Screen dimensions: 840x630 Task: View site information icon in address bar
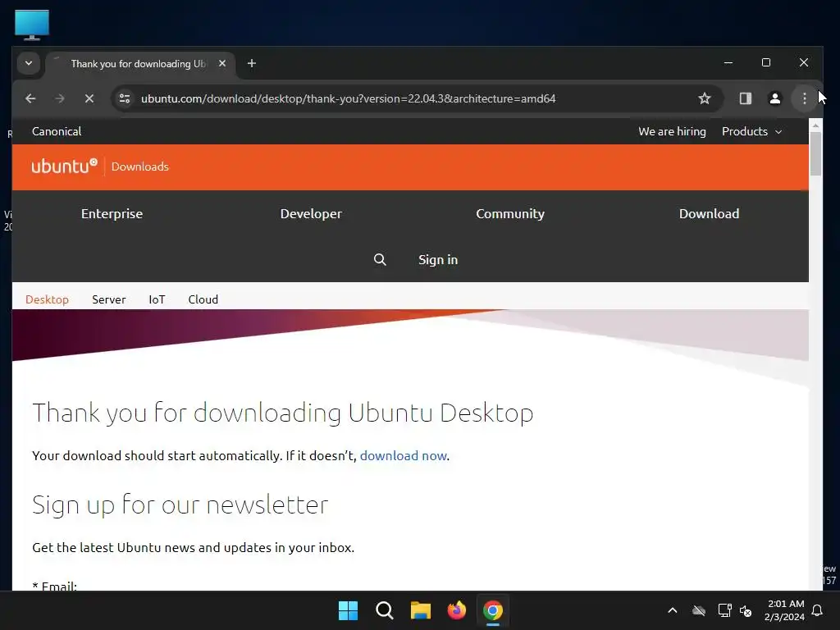pyautogui.click(x=125, y=98)
